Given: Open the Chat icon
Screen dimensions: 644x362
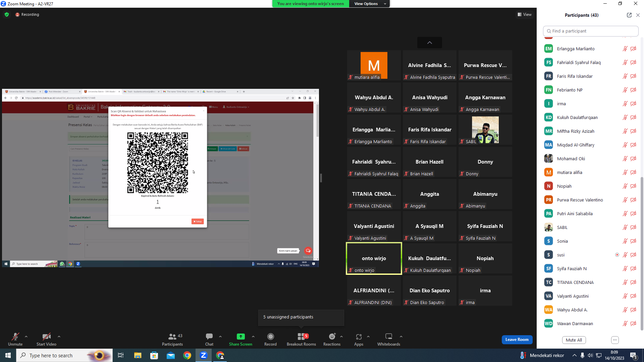Looking at the screenshot, I should click(x=209, y=337).
